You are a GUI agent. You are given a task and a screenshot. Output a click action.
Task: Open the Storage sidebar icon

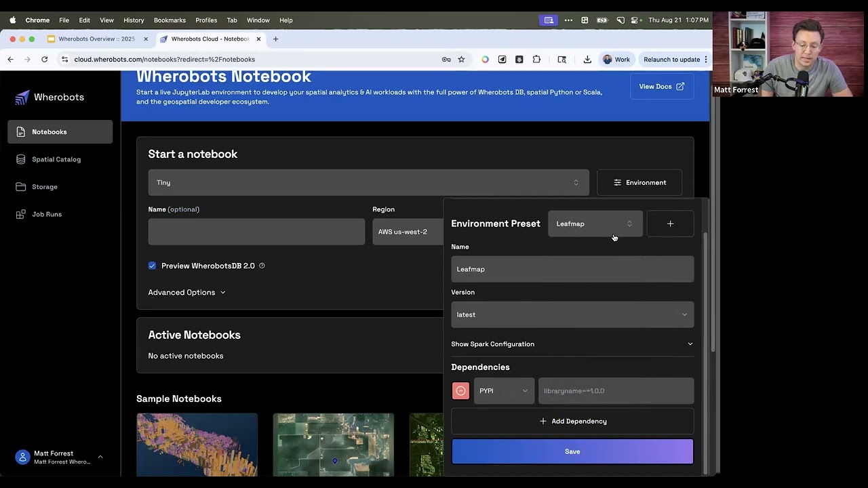point(20,187)
